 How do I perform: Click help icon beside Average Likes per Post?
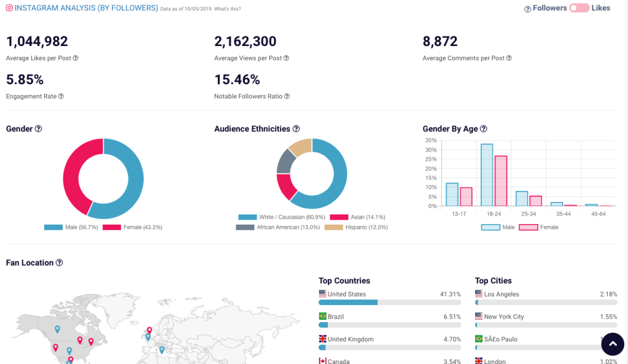[76, 58]
